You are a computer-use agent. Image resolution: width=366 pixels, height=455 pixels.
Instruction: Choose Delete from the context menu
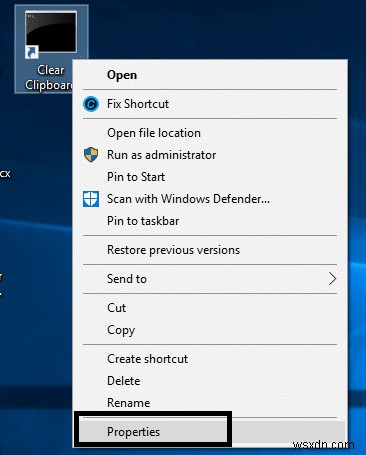(x=210, y=381)
